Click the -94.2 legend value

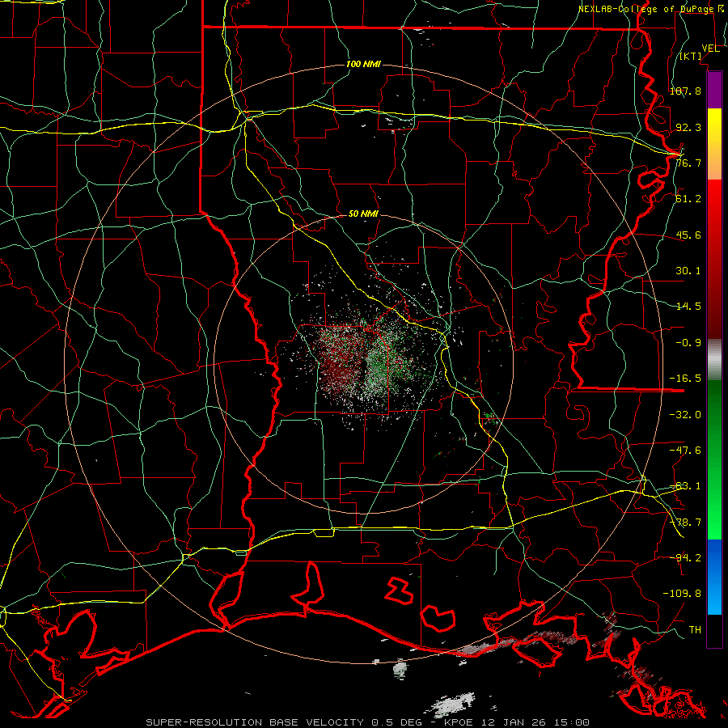[685, 557]
